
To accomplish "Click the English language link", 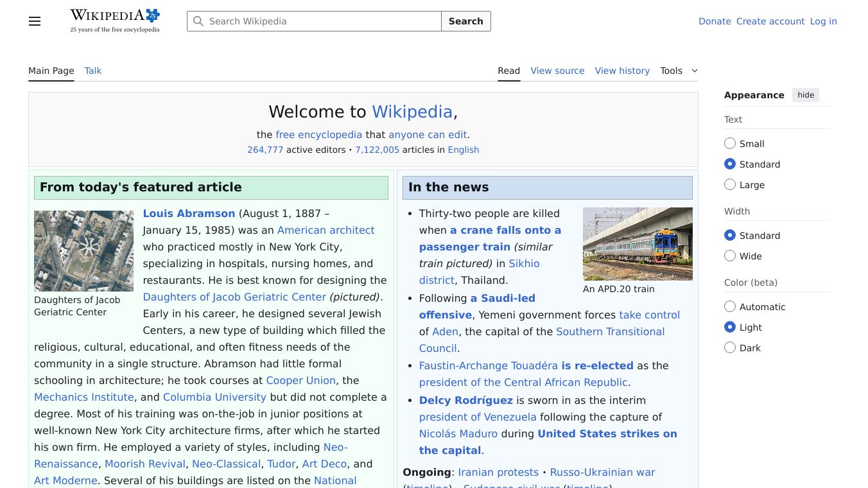I will [x=464, y=150].
